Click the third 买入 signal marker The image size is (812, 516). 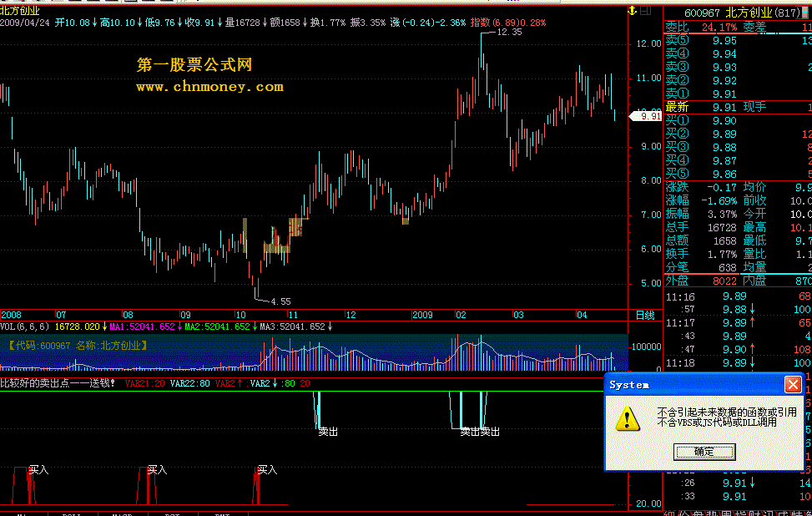pyautogui.click(x=267, y=470)
